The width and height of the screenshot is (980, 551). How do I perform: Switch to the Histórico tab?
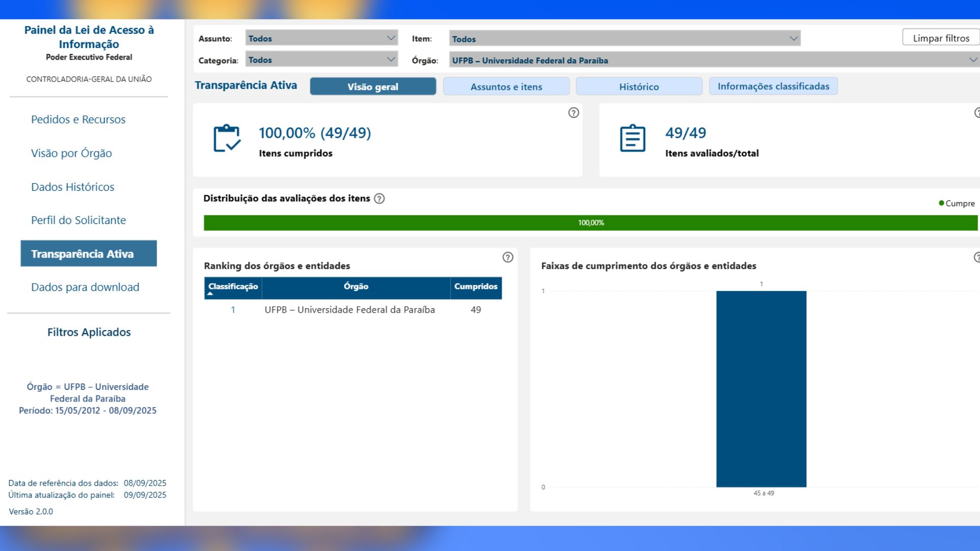(639, 86)
